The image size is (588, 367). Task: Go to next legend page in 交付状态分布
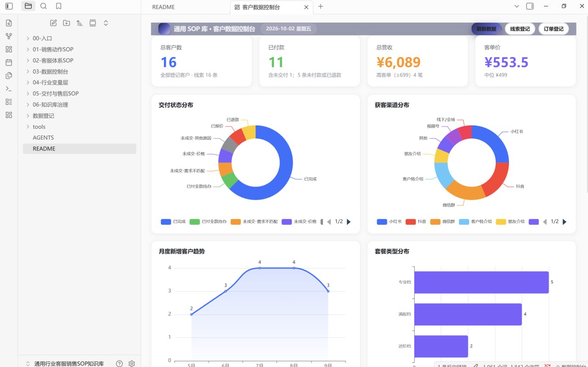349,222
